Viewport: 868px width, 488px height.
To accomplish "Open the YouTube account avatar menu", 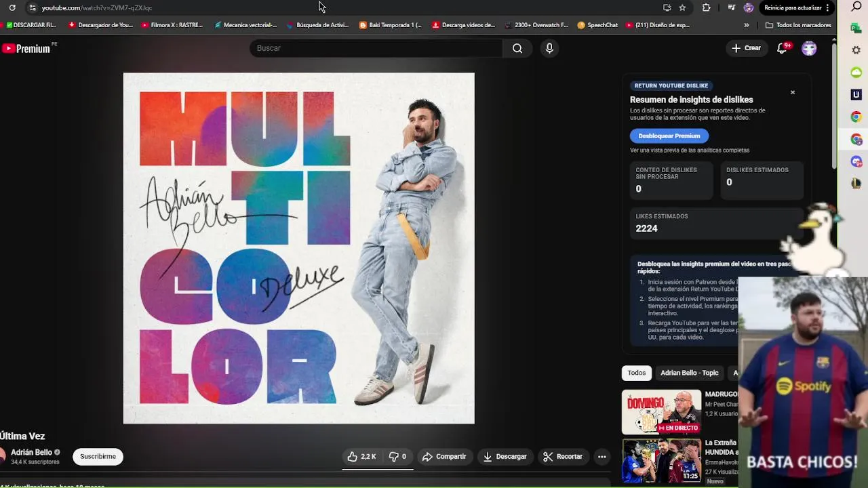I will 809,48.
